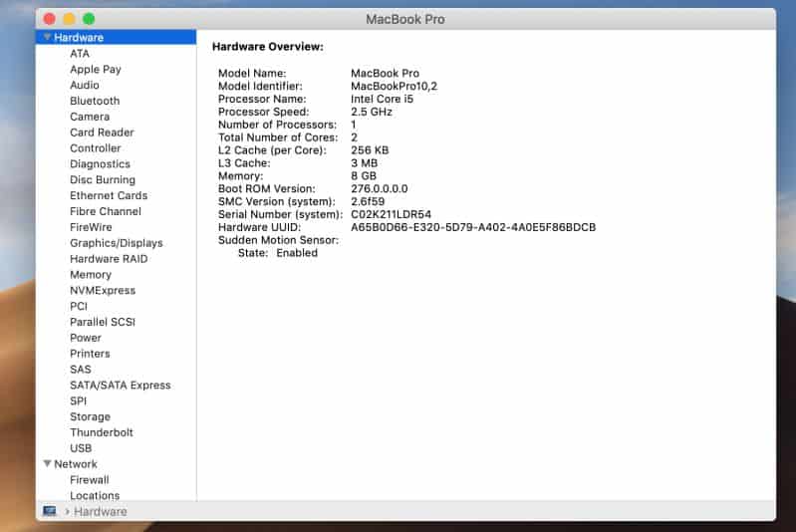The width and height of the screenshot is (796, 532).
Task: Click the processor speed 2.5 GHz
Action: [371, 112]
